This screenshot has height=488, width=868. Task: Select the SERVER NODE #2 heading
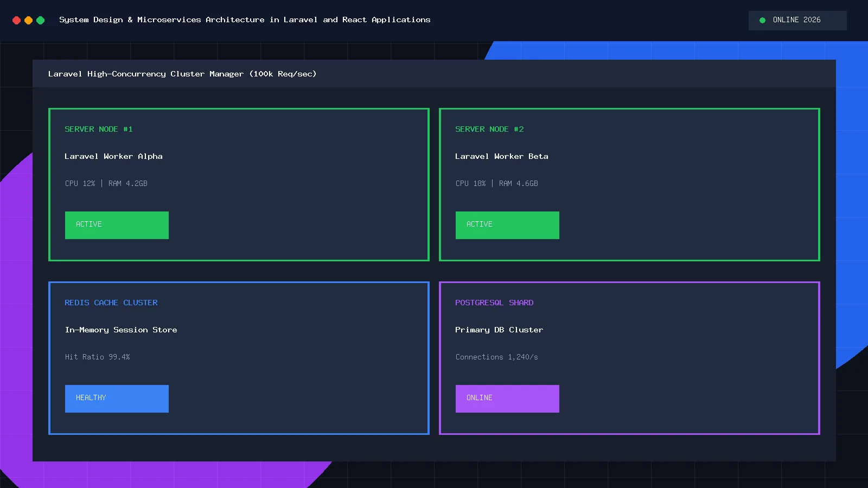(489, 129)
